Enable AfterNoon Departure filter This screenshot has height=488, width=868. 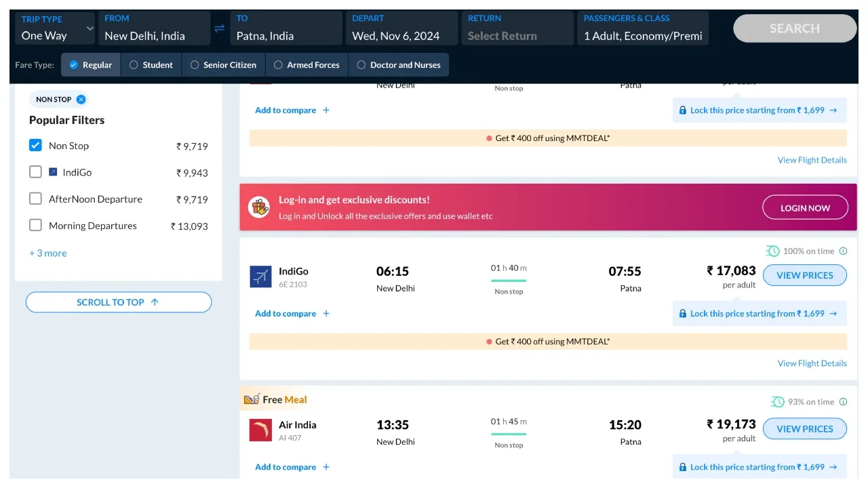tap(35, 199)
